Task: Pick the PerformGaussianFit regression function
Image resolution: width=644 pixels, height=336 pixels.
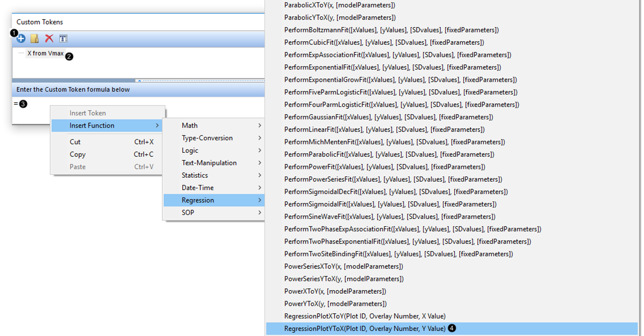Action: coord(389,117)
